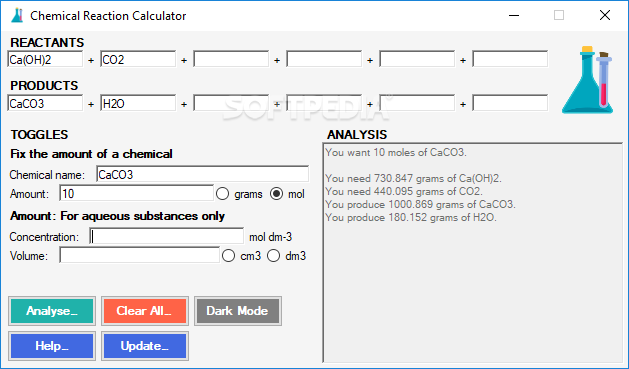Click the title bar app icon
This screenshot has width=629, height=369.
point(17,15)
